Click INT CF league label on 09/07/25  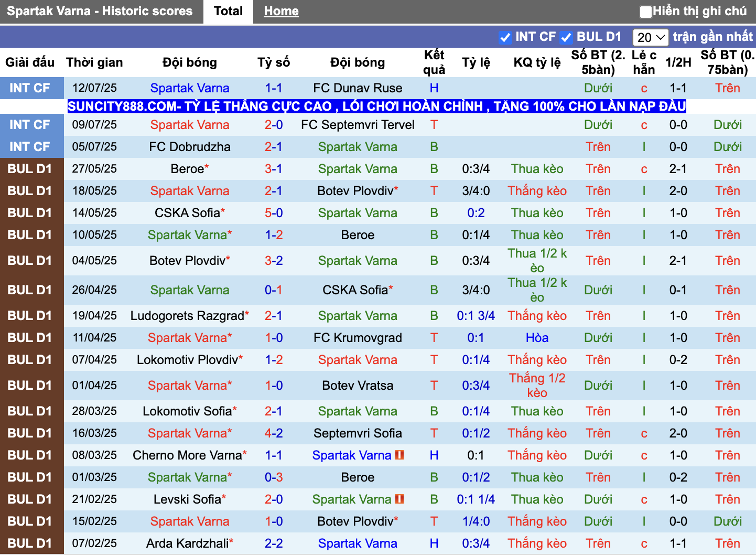[x=30, y=125]
